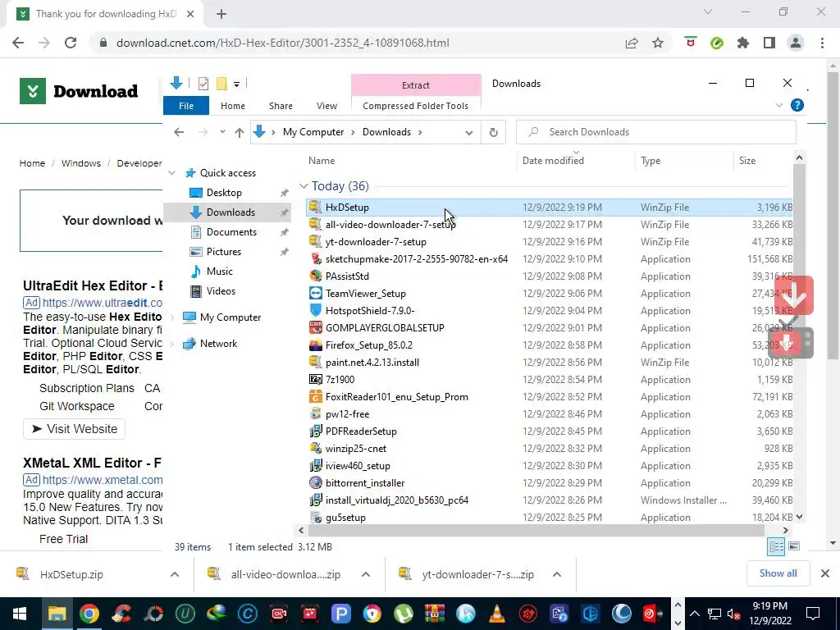Expand chevron after Downloads in breadcrumb
840x630 pixels.
click(x=420, y=132)
